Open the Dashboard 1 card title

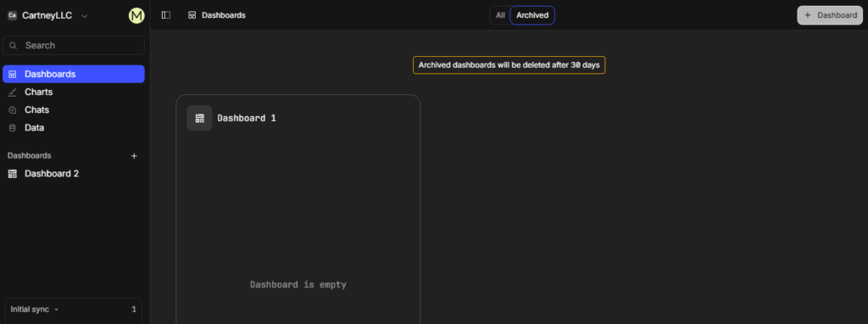pyautogui.click(x=247, y=118)
